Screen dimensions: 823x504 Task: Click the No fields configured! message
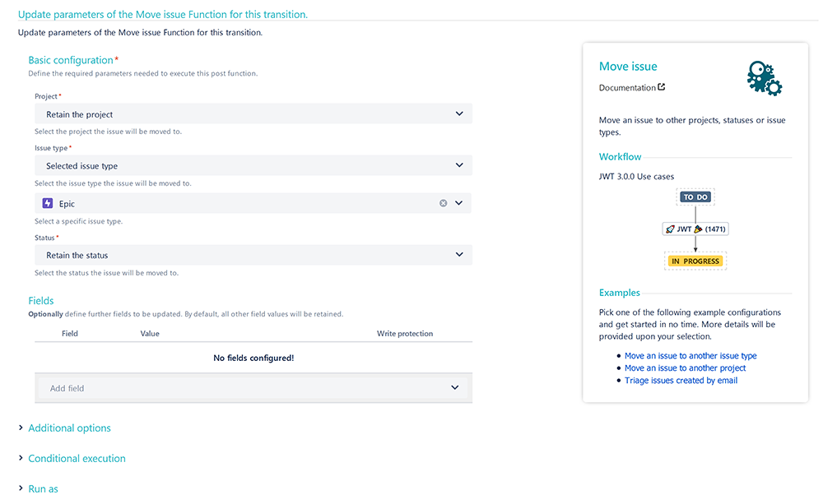253,358
